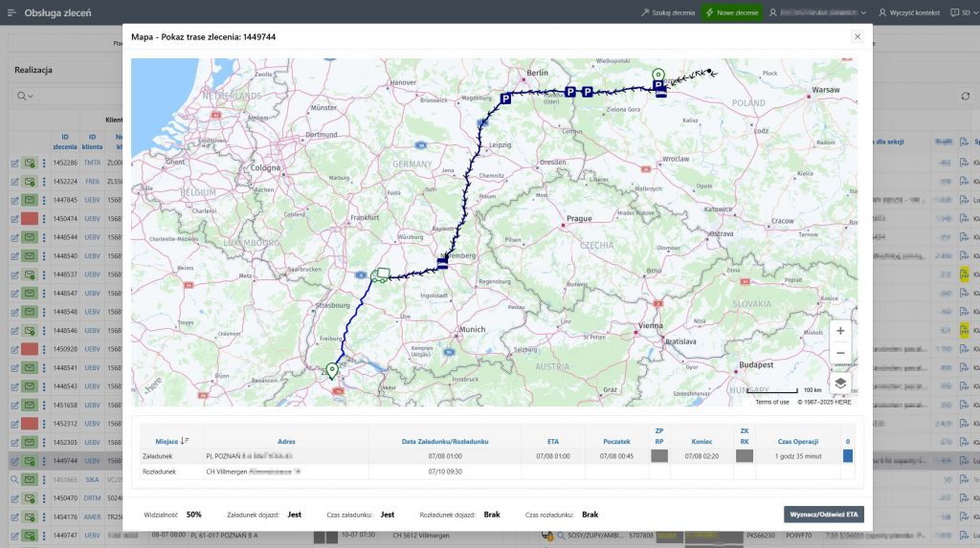Screen dimensions: 980x548
Task: Click the green truck position marker on the map
Action: (x=380, y=274)
